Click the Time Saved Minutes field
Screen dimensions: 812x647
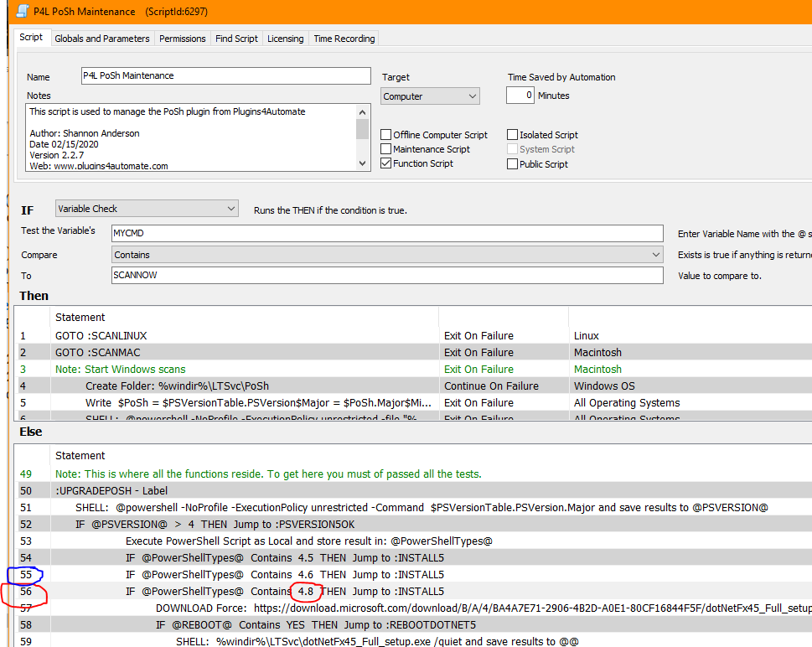coord(520,96)
